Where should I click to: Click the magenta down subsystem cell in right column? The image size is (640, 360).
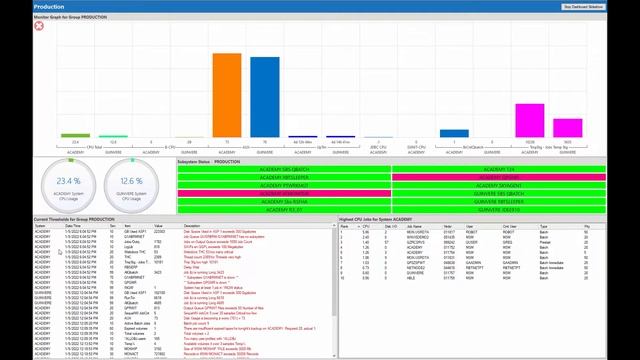(499, 178)
